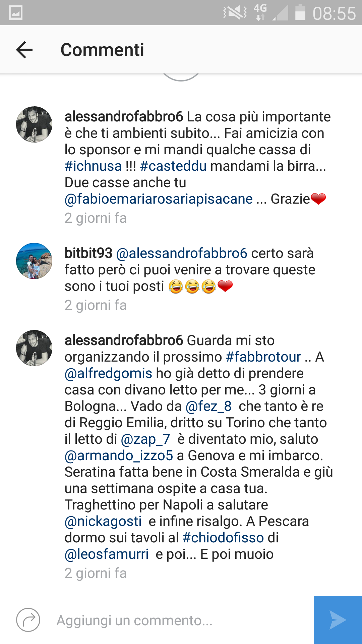Viewport: 362px width, 644px height.
Task: Open the #ichnusa hashtag
Action: (x=93, y=166)
